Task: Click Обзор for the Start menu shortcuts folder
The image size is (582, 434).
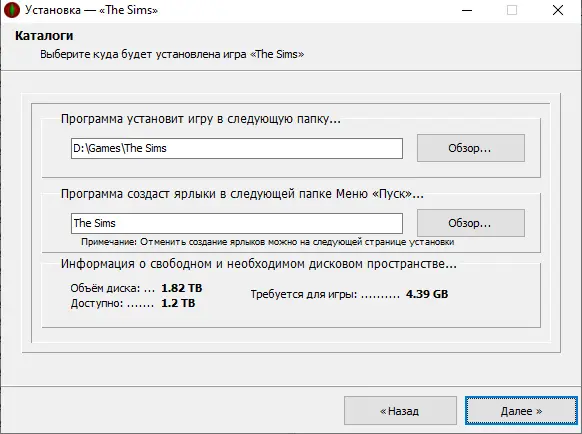Action: point(471,223)
